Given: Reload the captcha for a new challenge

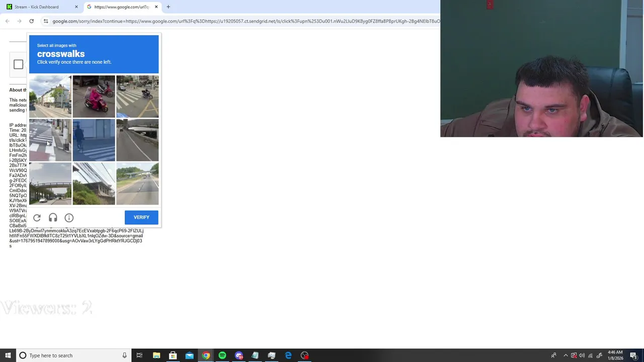Looking at the screenshot, I should [x=37, y=218].
